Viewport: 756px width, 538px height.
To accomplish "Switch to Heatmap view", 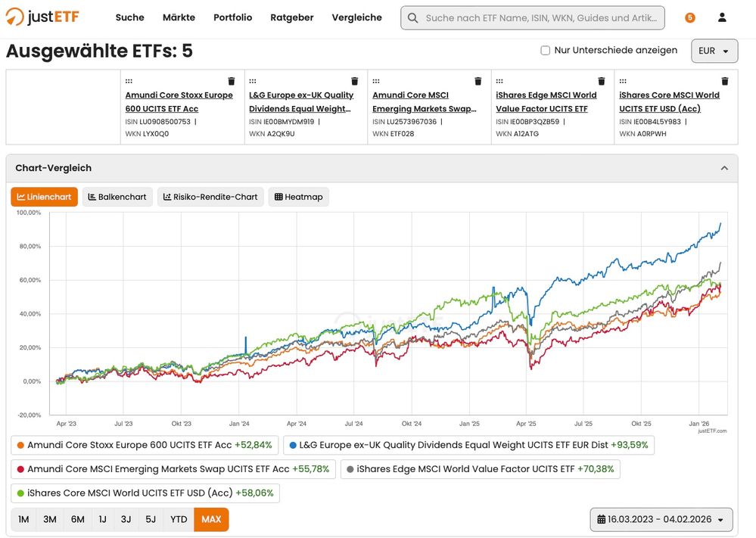I will pos(299,197).
